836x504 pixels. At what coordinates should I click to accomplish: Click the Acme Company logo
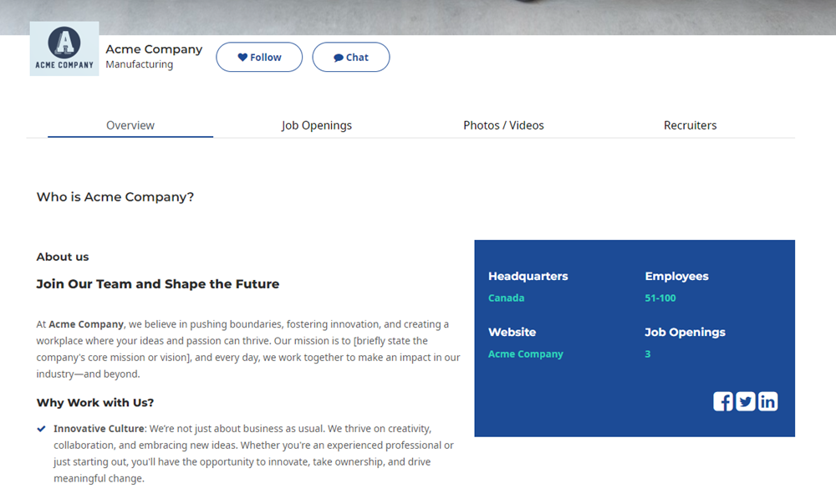click(x=64, y=48)
